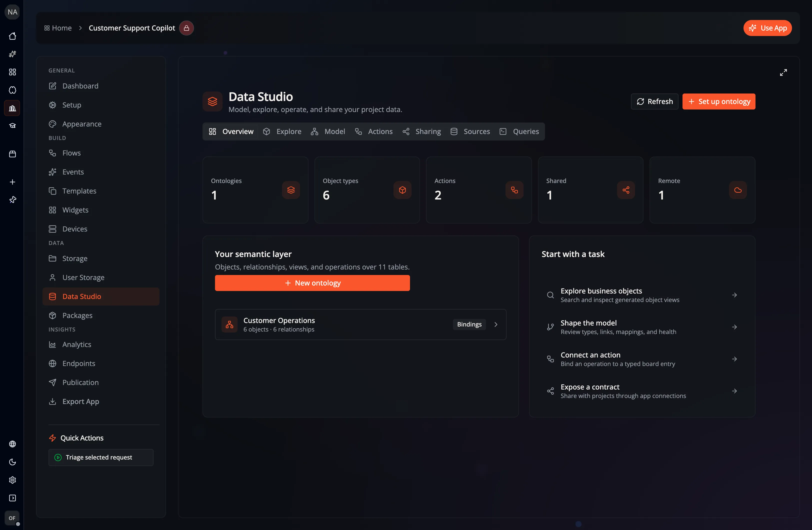
Task: Click the Object types card cube icon
Action: [x=402, y=190]
